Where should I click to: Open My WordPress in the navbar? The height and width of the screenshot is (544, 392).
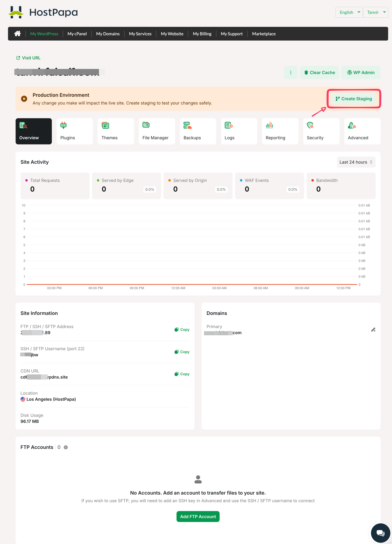point(44,34)
